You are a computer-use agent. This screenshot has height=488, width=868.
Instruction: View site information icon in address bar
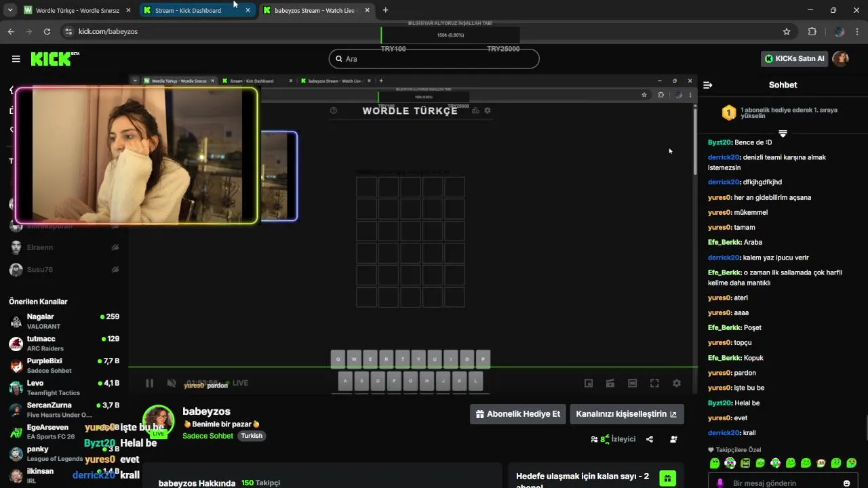68,31
